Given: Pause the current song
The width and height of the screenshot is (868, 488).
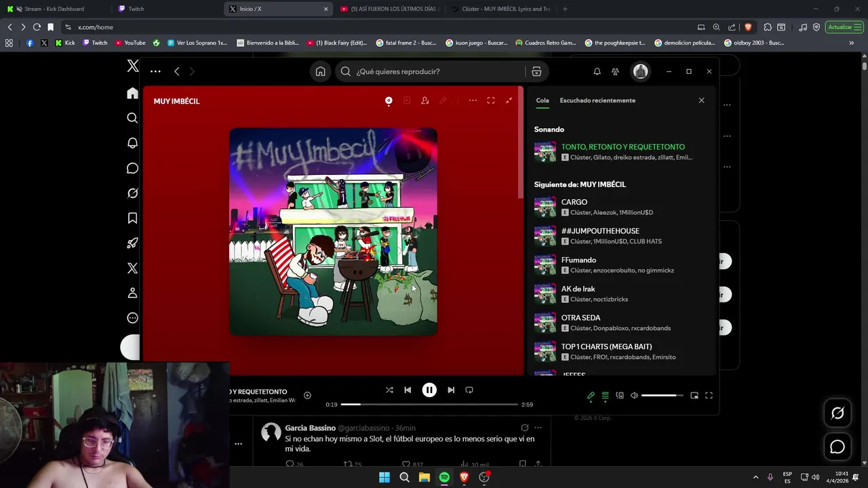Looking at the screenshot, I should [429, 390].
